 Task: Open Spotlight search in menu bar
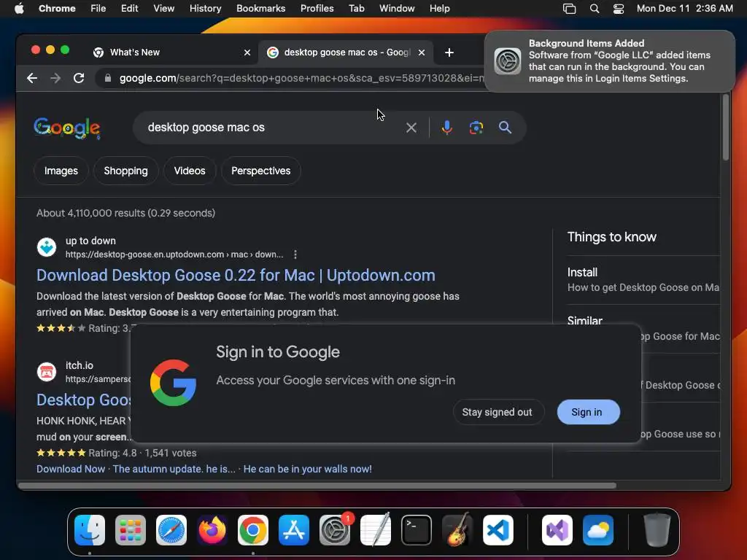click(x=594, y=9)
